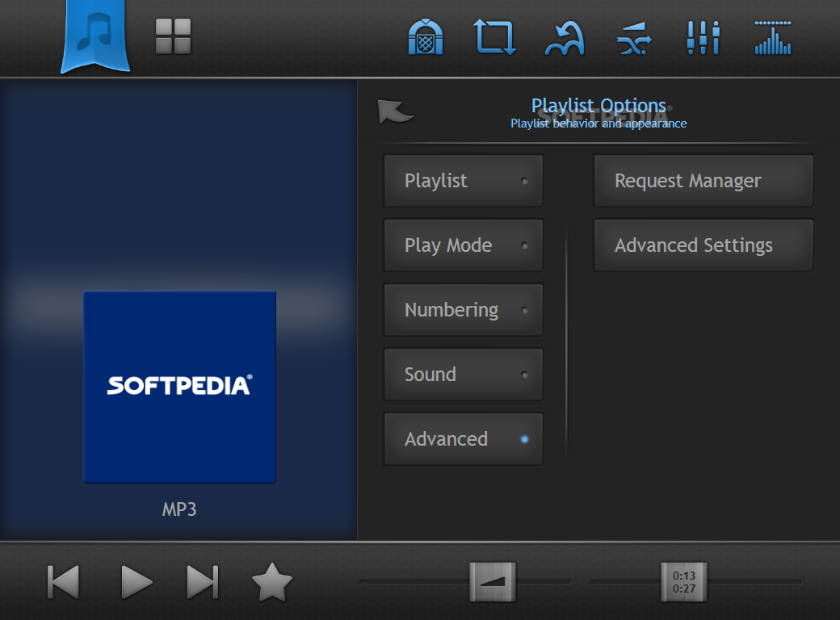This screenshot has width=840, height=620.
Task: Click the volume slider handle
Action: 493,582
